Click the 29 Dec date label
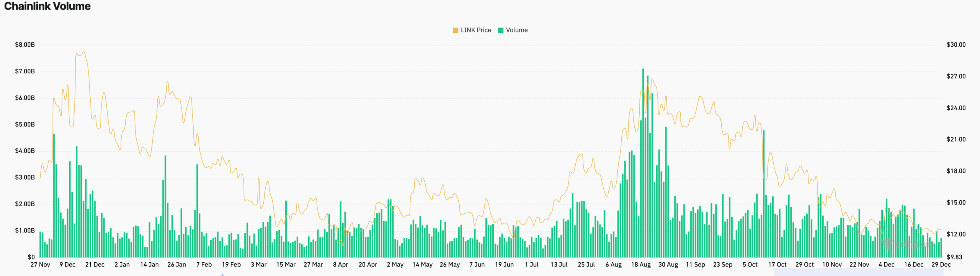The width and height of the screenshot is (980, 276). 941,265
